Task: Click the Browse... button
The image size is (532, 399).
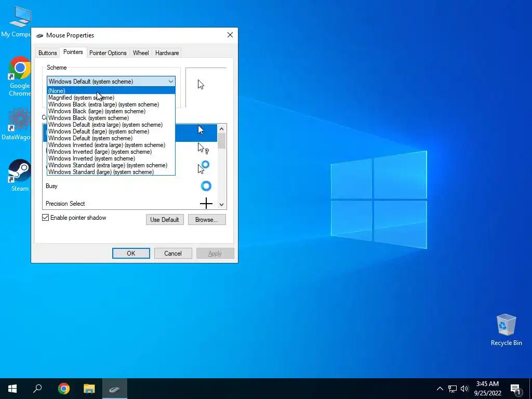Action: [207, 220]
